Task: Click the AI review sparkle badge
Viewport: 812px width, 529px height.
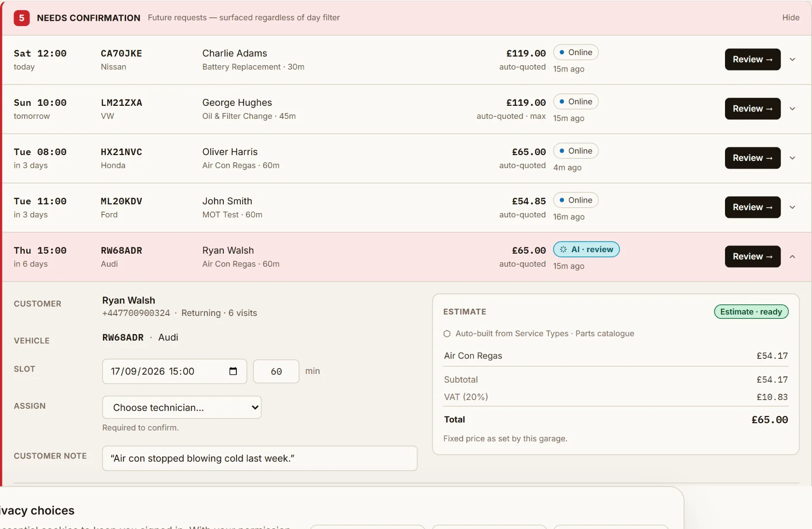Action: 586,249
